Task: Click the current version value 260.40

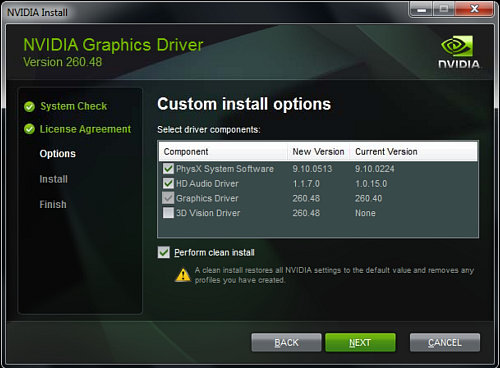Action: [368, 198]
